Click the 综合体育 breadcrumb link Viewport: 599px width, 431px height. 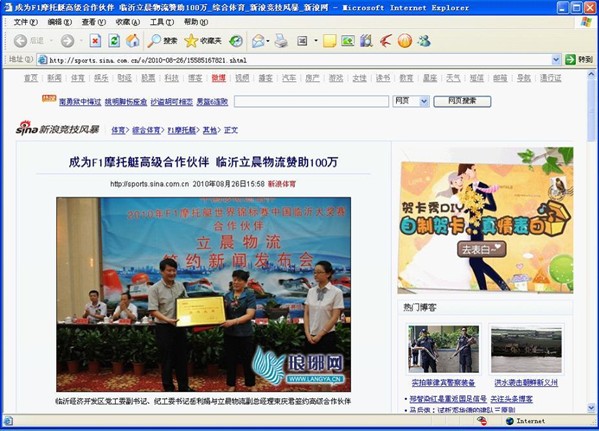coord(146,130)
